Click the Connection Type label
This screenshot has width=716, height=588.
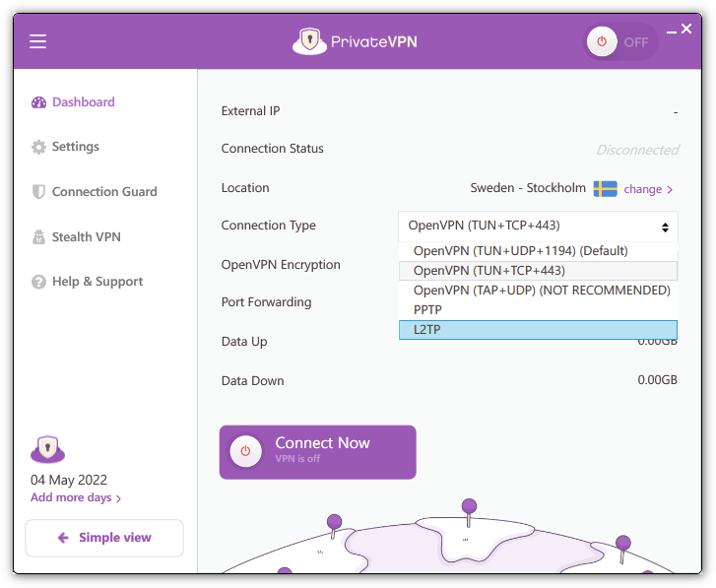click(269, 226)
